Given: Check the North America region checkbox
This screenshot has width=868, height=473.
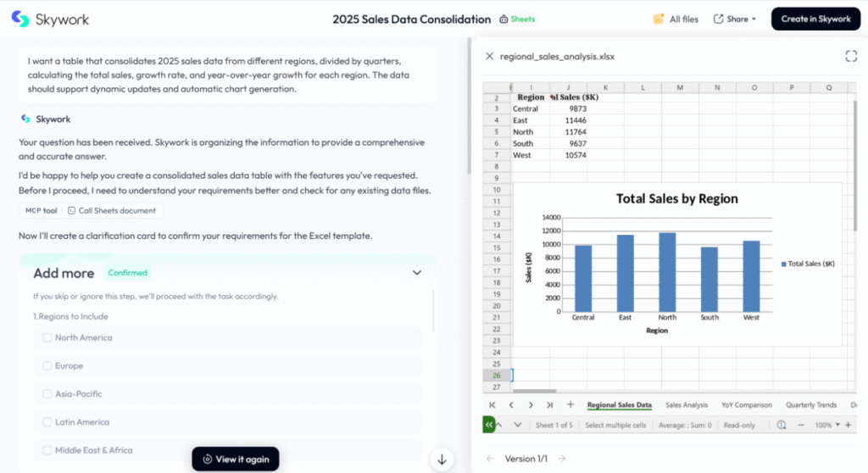Looking at the screenshot, I should pos(47,337).
